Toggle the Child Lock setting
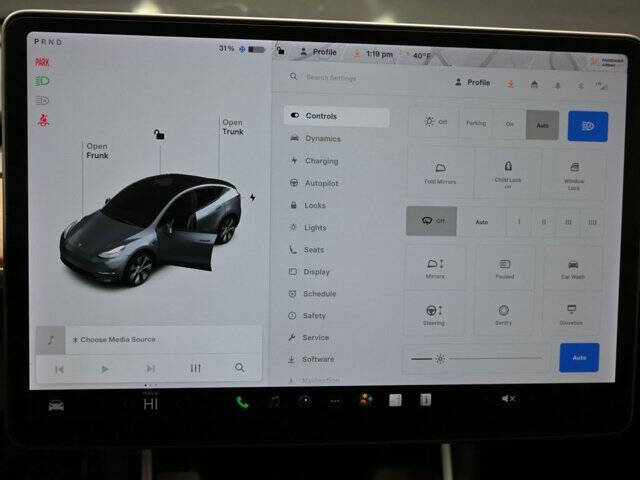The height and width of the screenshot is (480, 640). tap(508, 174)
